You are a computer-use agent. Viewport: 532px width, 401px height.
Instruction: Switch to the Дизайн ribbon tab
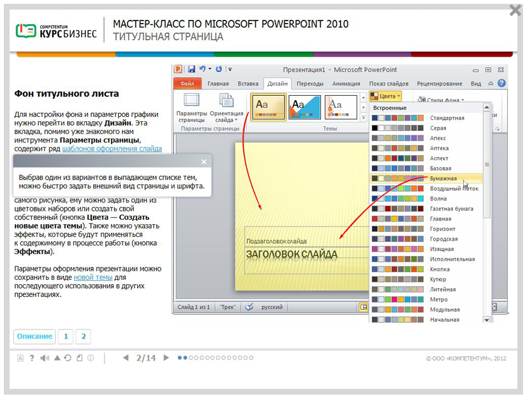point(277,84)
